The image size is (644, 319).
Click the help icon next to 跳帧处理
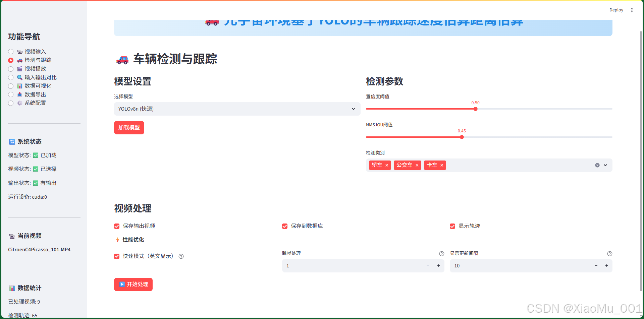click(x=442, y=253)
